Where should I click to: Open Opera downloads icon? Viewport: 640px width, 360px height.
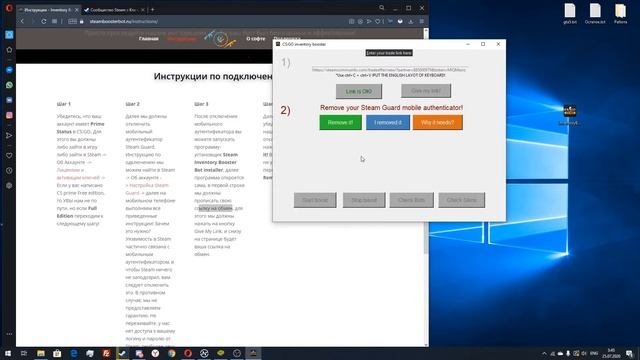click(411, 21)
